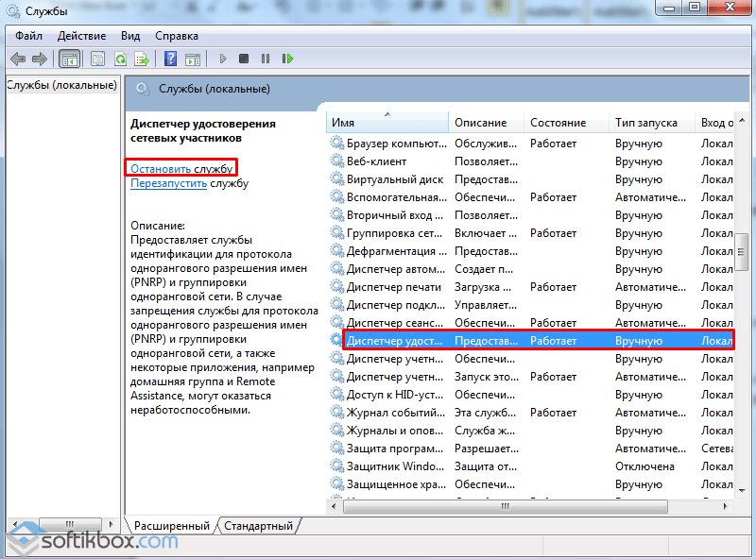
Task: Select the Диспетчер удост... service row
Action: (530, 341)
